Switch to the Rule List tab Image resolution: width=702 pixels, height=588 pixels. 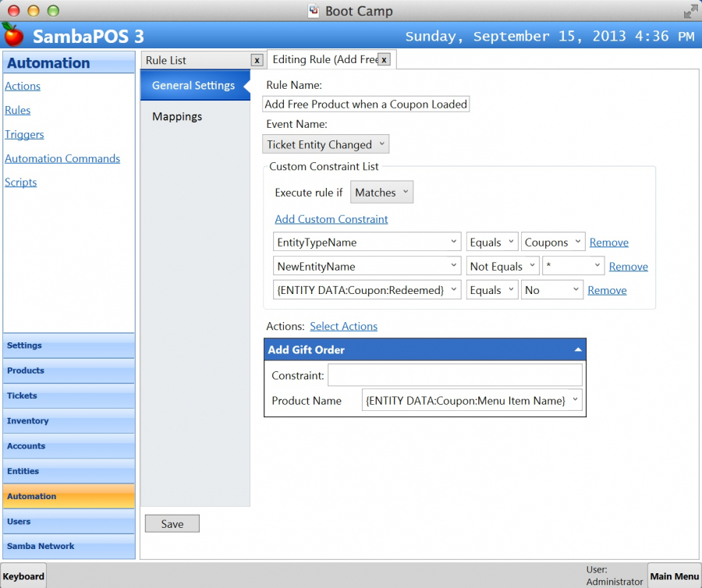(x=195, y=60)
